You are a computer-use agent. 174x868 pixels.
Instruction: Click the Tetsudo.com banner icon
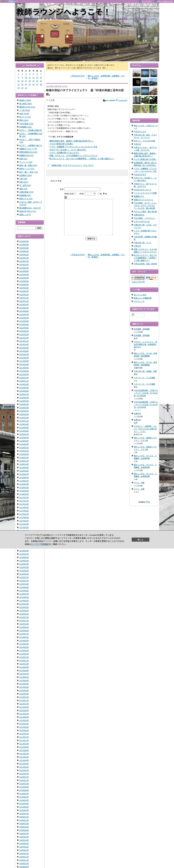pyautogui.click(x=138, y=278)
